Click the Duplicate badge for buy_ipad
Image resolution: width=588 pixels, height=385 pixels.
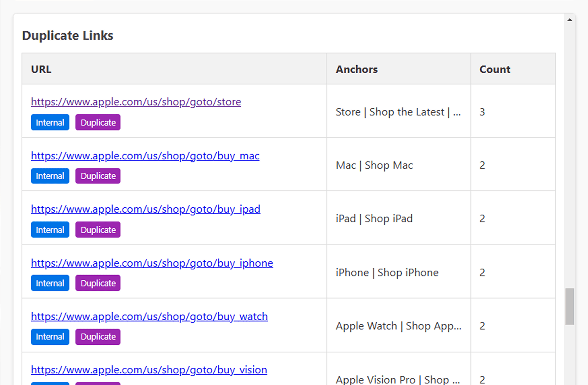(98, 230)
